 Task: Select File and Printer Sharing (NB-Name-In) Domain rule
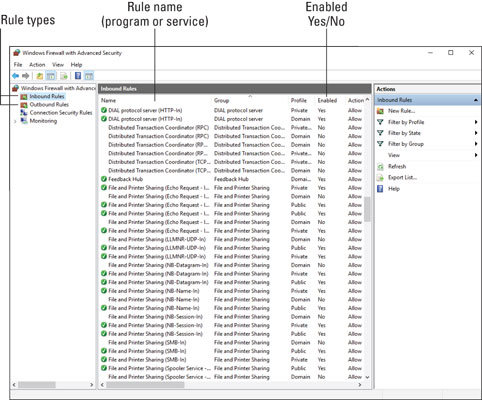click(x=154, y=299)
